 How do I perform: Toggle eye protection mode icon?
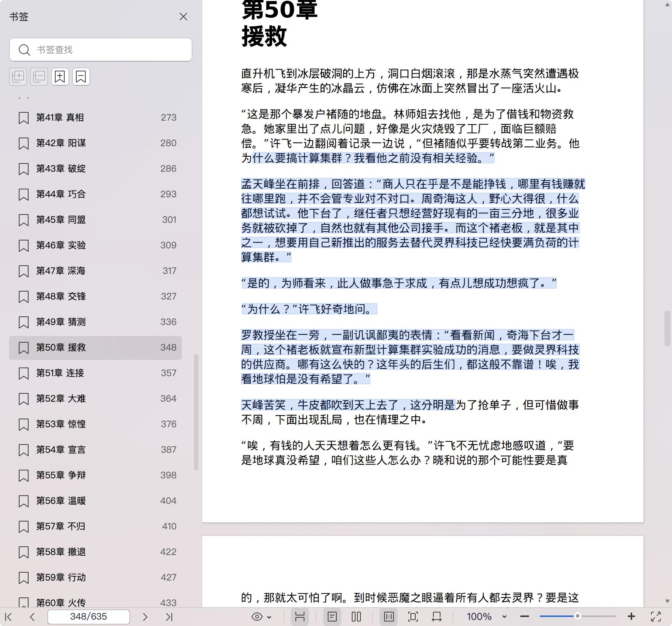(257, 617)
